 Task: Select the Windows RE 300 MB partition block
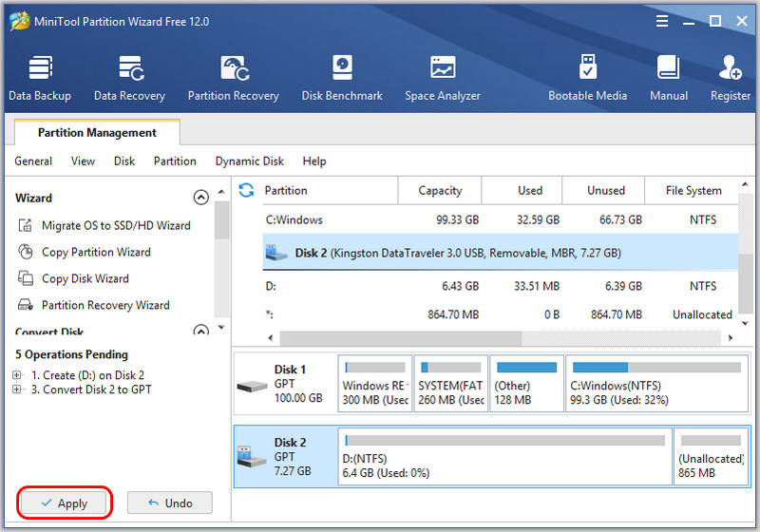(375, 383)
